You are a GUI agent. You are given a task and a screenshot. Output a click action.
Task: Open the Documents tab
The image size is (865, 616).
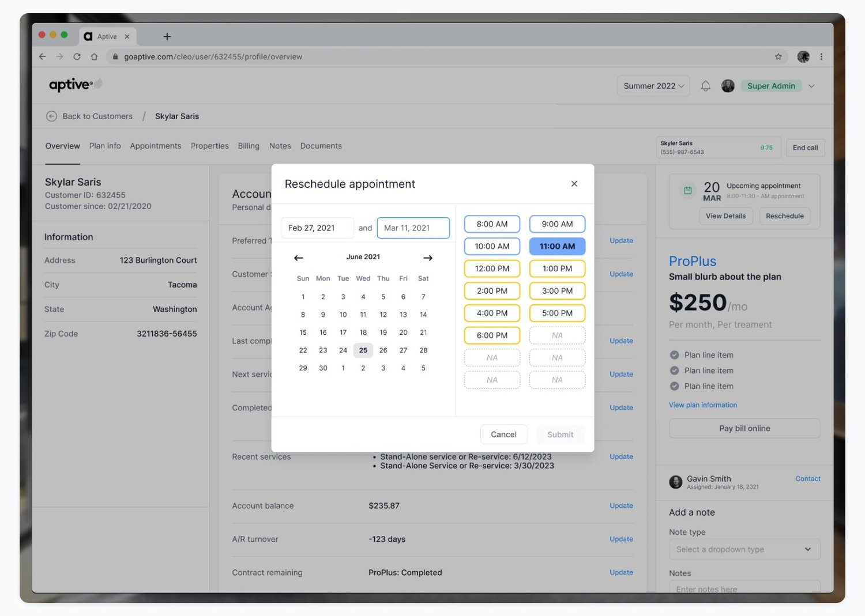click(x=321, y=146)
